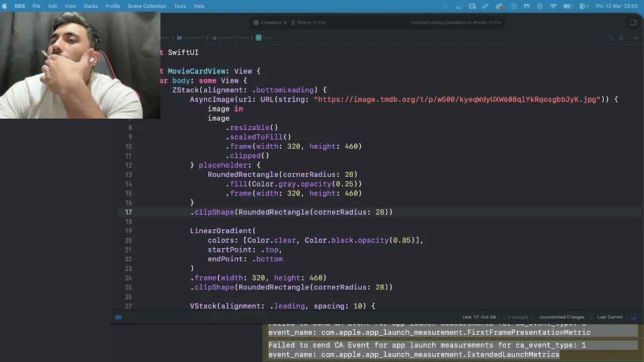Click the Color.gray.opacity(0.25) fill line
Screen dimensions: 644x362
[294, 184]
